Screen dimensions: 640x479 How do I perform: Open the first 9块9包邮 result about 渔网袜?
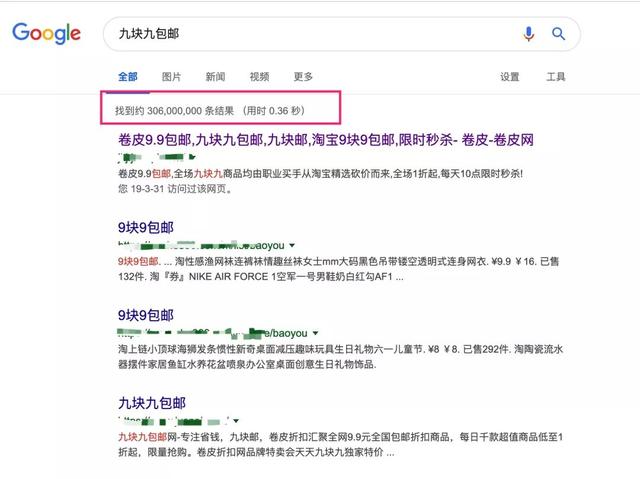146,227
